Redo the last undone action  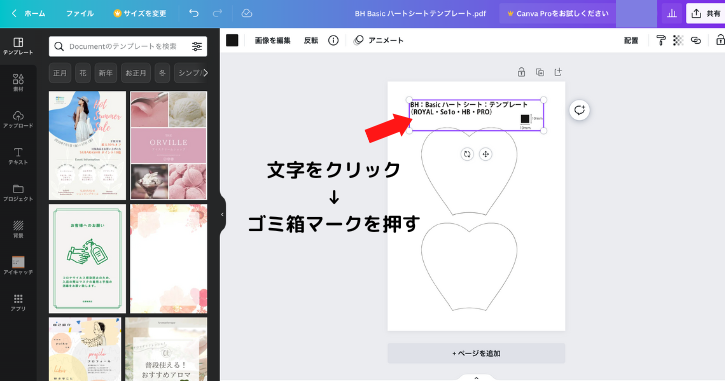pyautogui.click(x=217, y=13)
